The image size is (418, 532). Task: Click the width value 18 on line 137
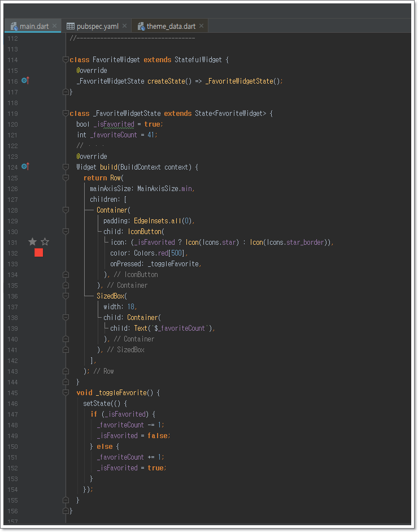[131, 307]
